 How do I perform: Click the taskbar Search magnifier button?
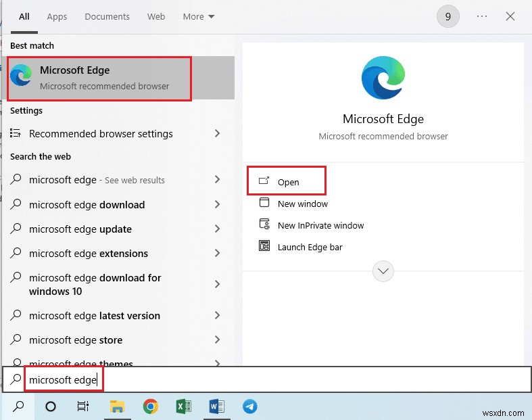coord(18,406)
